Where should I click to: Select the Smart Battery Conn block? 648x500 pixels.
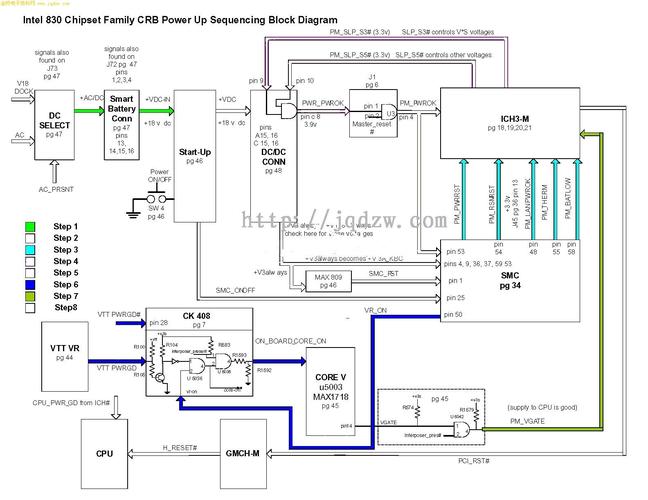122,125
